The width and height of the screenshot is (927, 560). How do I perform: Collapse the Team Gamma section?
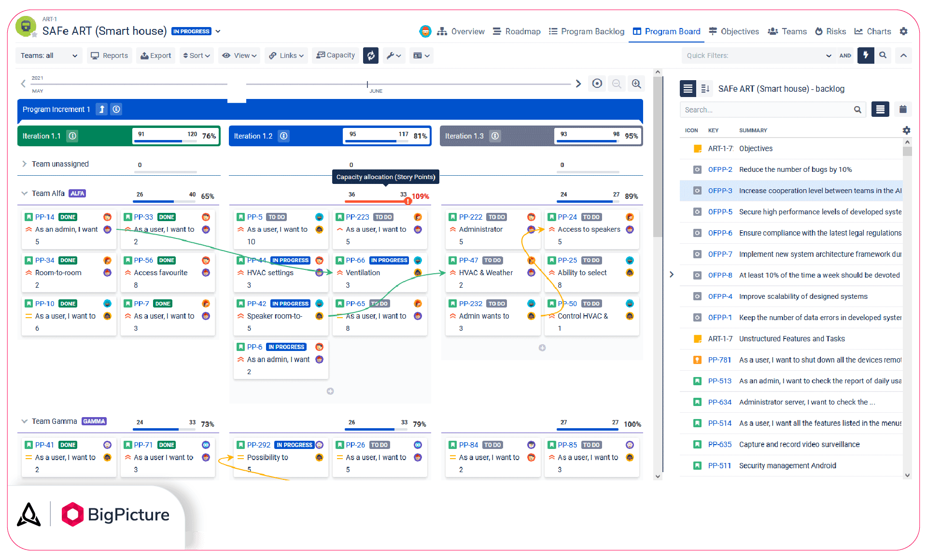(24, 421)
